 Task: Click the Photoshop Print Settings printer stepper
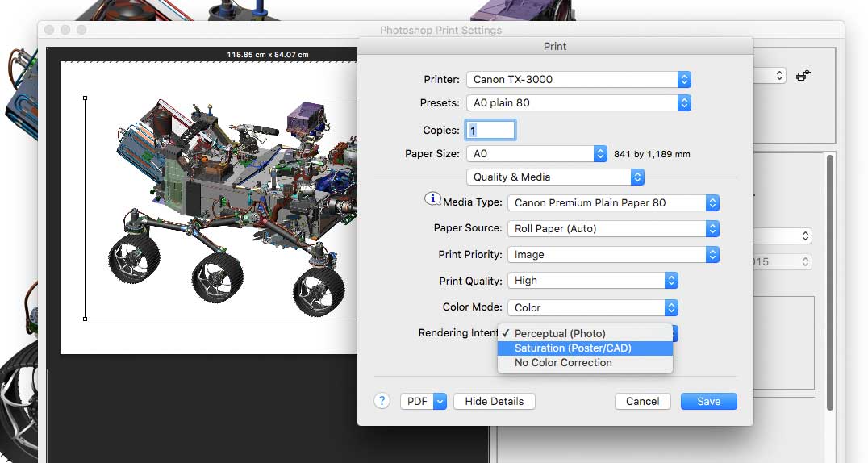(x=779, y=75)
